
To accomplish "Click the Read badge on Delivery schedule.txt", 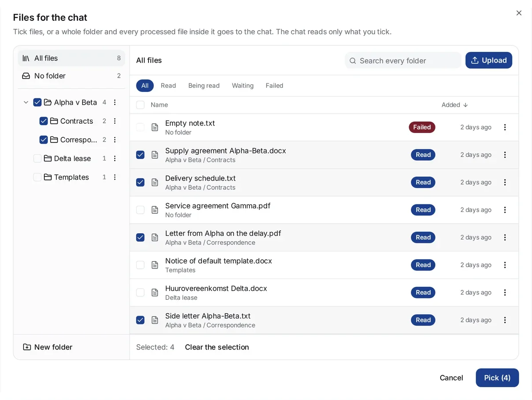I will [423, 182].
